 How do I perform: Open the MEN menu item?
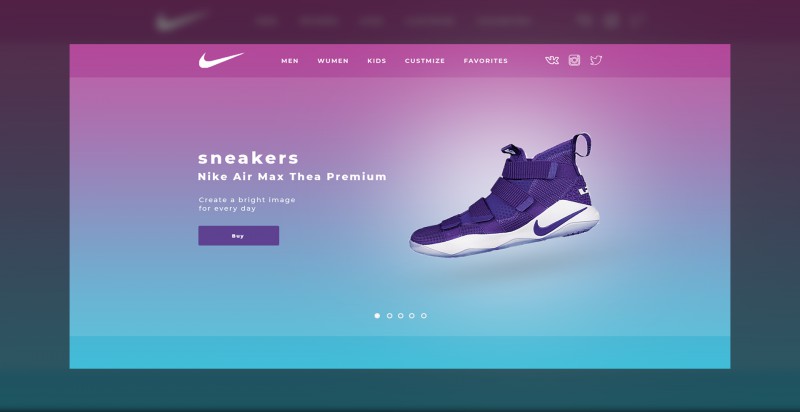pos(290,61)
